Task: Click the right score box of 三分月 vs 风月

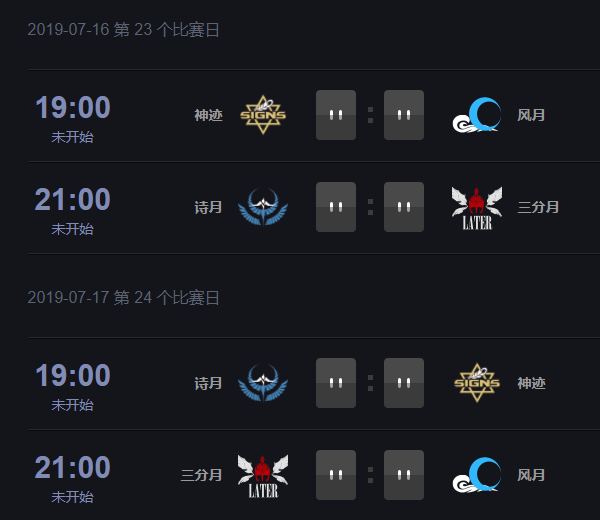Action: tap(404, 474)
